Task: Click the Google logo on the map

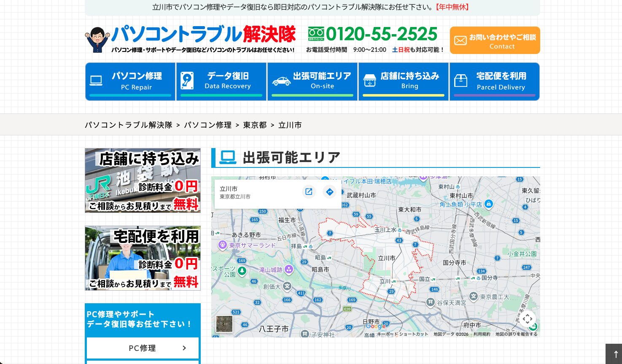Action: 376,326
